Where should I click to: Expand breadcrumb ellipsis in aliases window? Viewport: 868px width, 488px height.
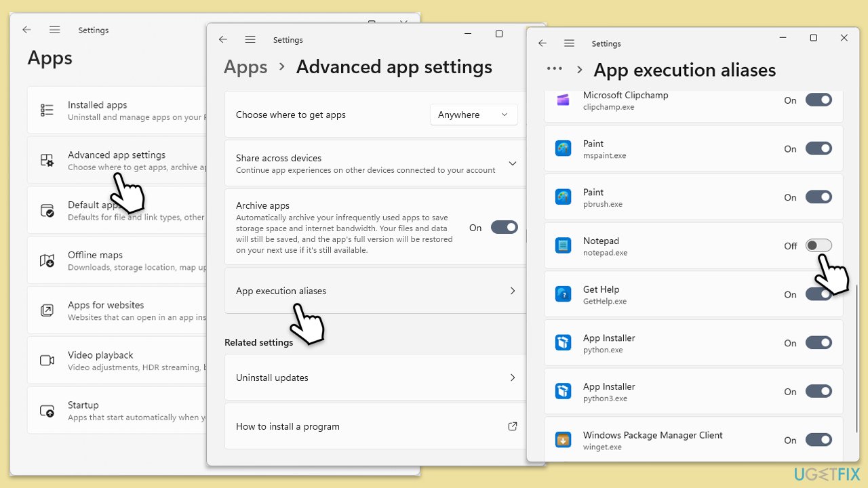click(x=554, y=69)
